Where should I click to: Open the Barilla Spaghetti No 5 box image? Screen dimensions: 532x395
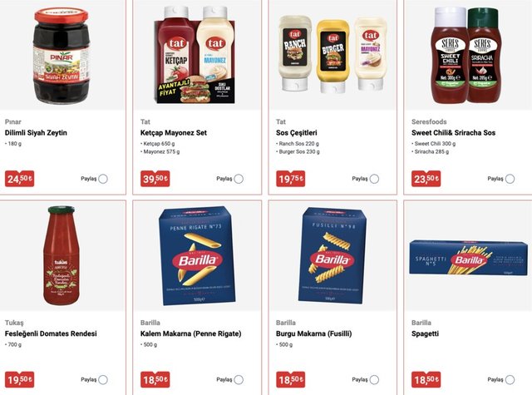(468, 257)
